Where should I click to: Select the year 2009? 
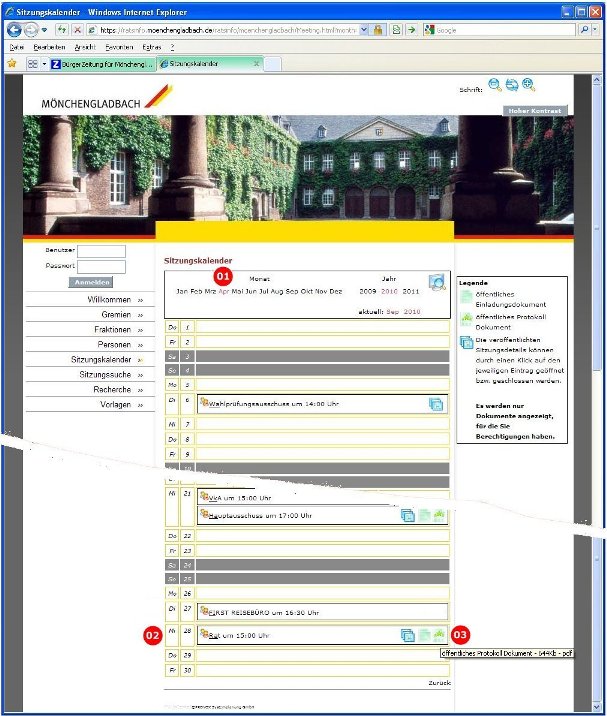point(368,291)
